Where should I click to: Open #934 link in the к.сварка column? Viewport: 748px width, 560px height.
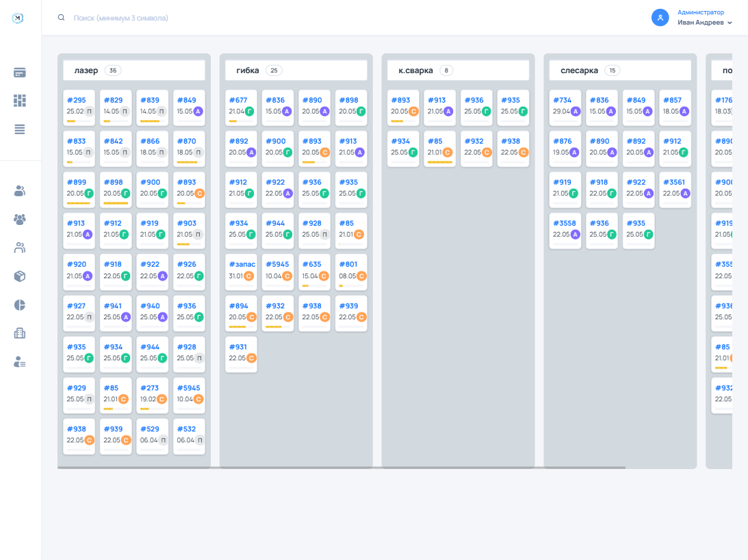coord(401,141)
